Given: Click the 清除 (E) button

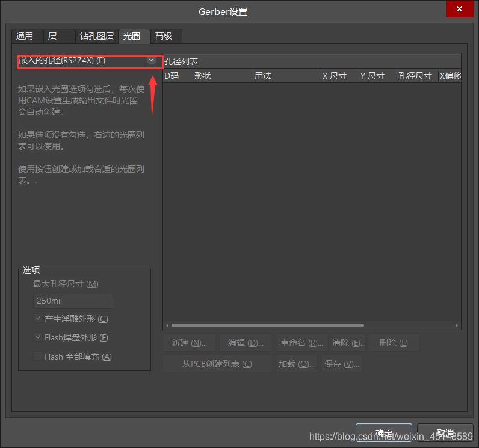Looking at the screenshot, I should pyautogui.click(x=348, y=343).
